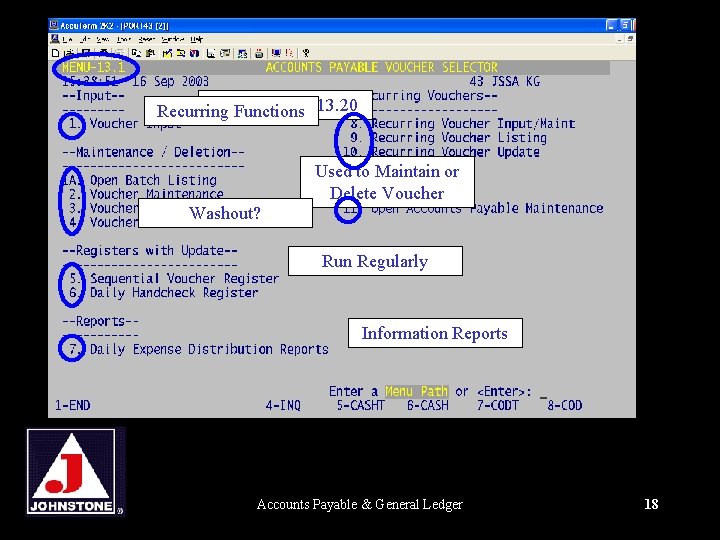Click the AccuTerm document icon in menu bar

click(x=55, y=39)
